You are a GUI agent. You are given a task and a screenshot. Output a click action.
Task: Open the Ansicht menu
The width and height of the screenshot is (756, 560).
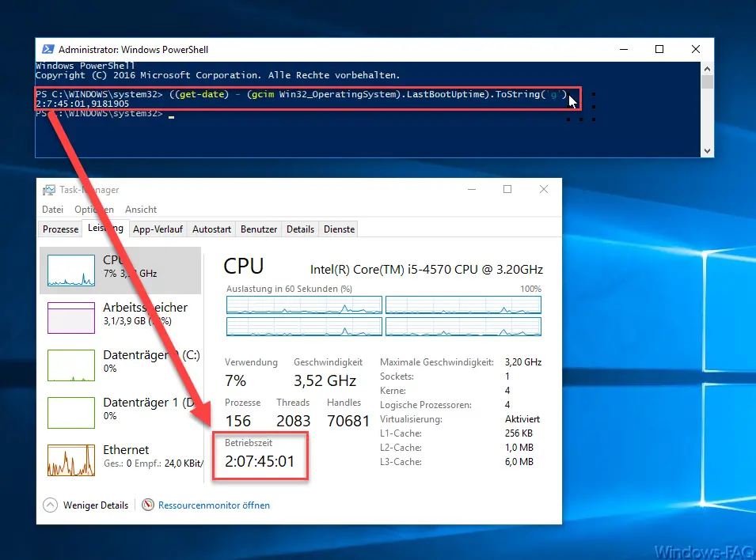[141, 209]
